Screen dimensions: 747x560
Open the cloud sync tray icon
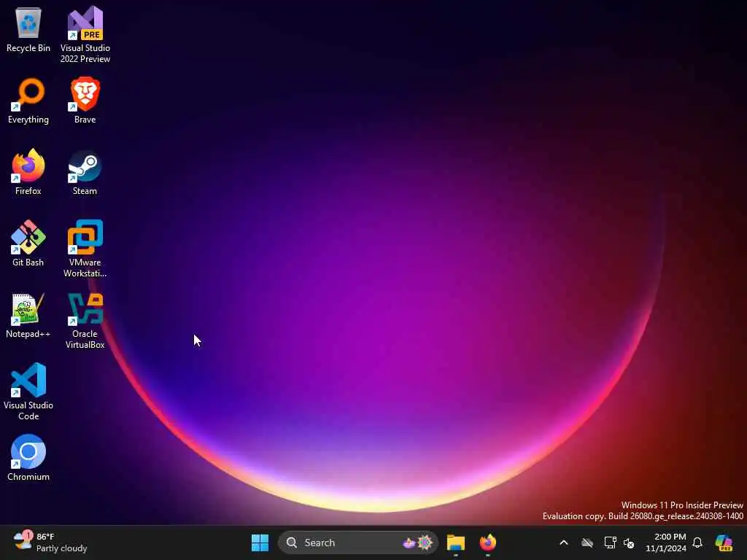[x=587, y=542]
